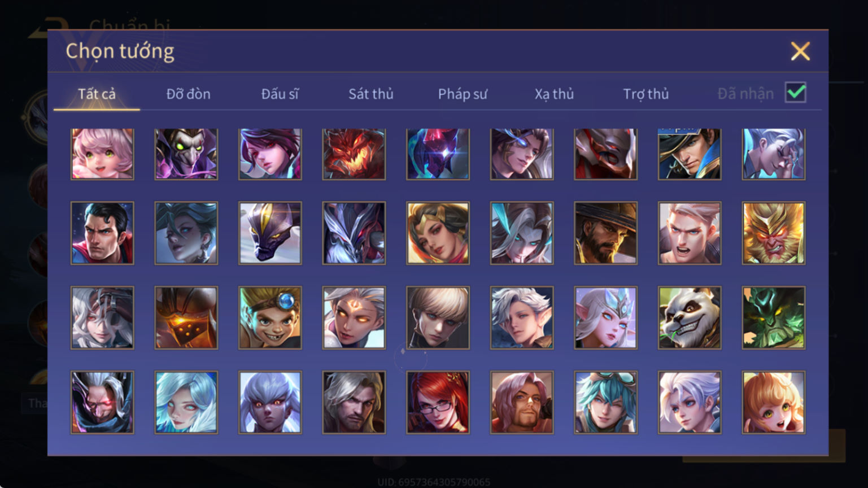Pick the bearded cowboy hat hero portrait

click(x=606, y=233)
